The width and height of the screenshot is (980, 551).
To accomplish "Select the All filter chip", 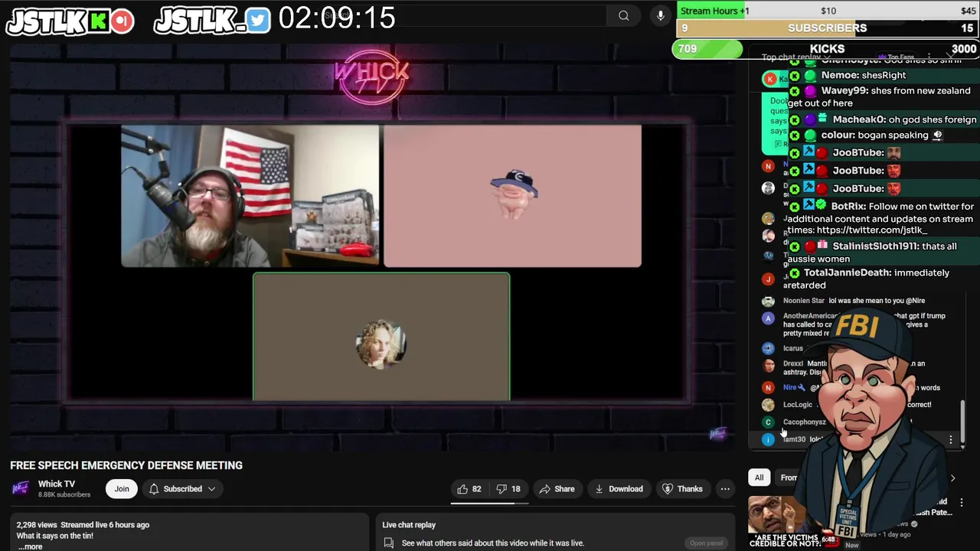I will [x=759, y=478].
